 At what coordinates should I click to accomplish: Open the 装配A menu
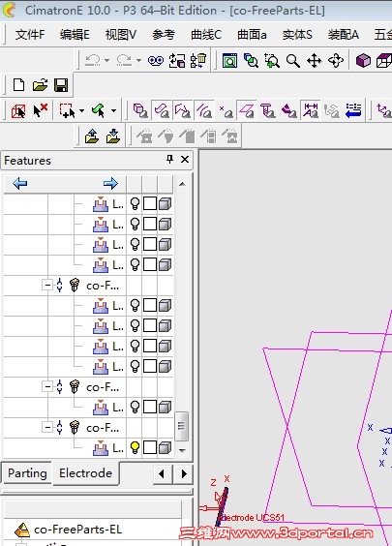(x=343, y=35)
